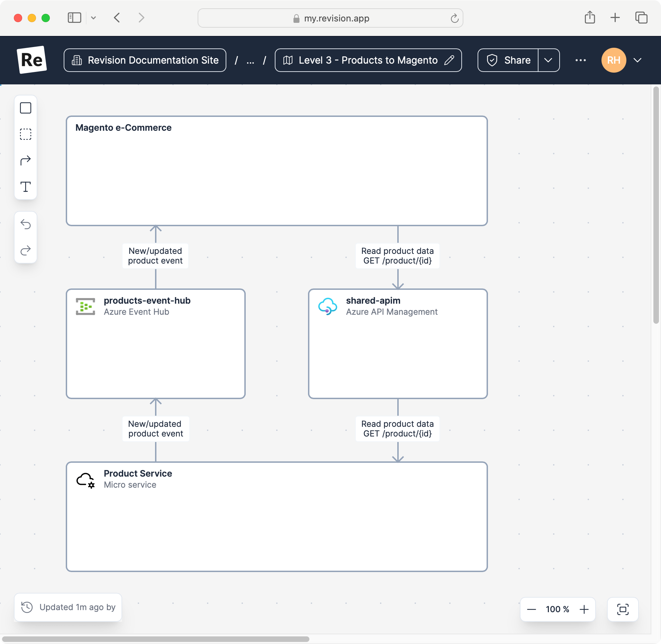The height and width of the screenshot is (644, 661).
Task: Fit diagram to screen
Action: point(623,609)
